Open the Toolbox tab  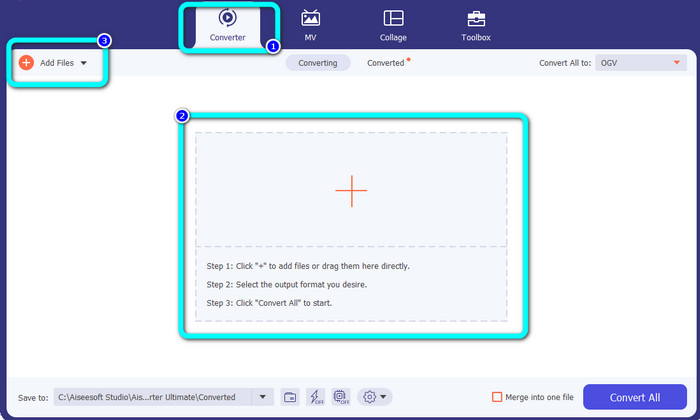coord(476,25)
